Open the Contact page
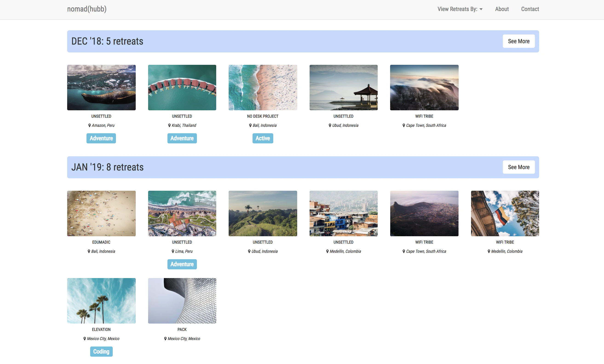 pyautogui.click(x=530, y=9)
